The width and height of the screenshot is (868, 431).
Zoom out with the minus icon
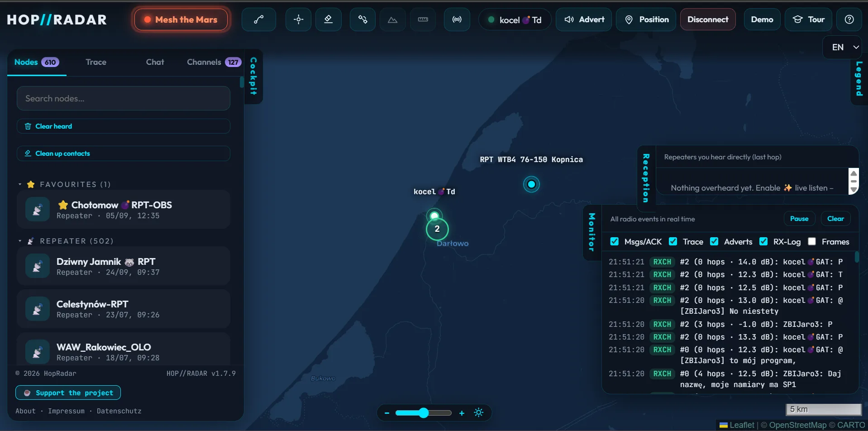click(387, 413)
